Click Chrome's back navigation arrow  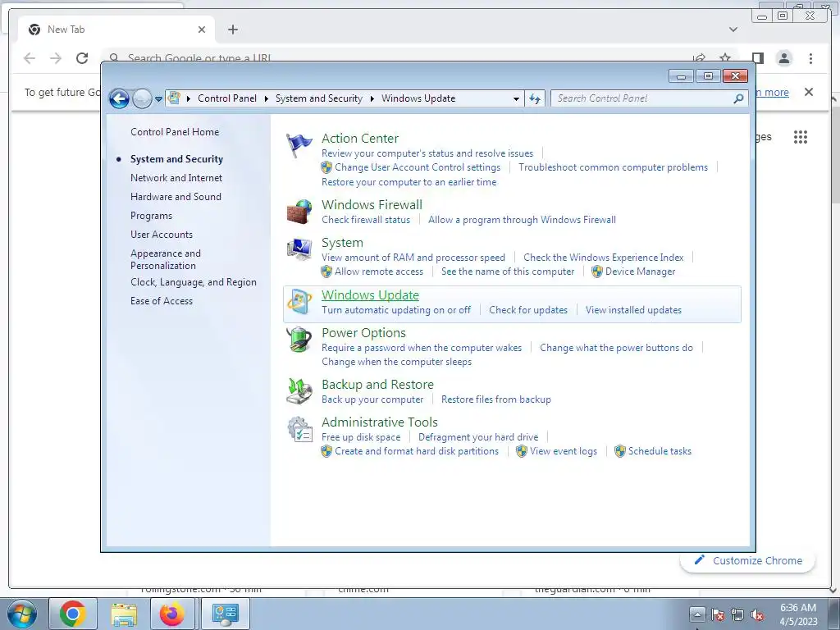point(30,58)
